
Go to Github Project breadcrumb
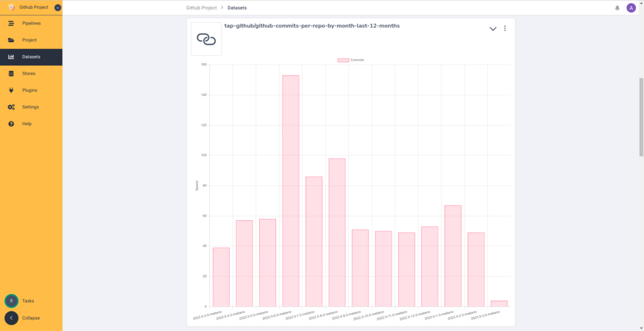click(201, 8)
